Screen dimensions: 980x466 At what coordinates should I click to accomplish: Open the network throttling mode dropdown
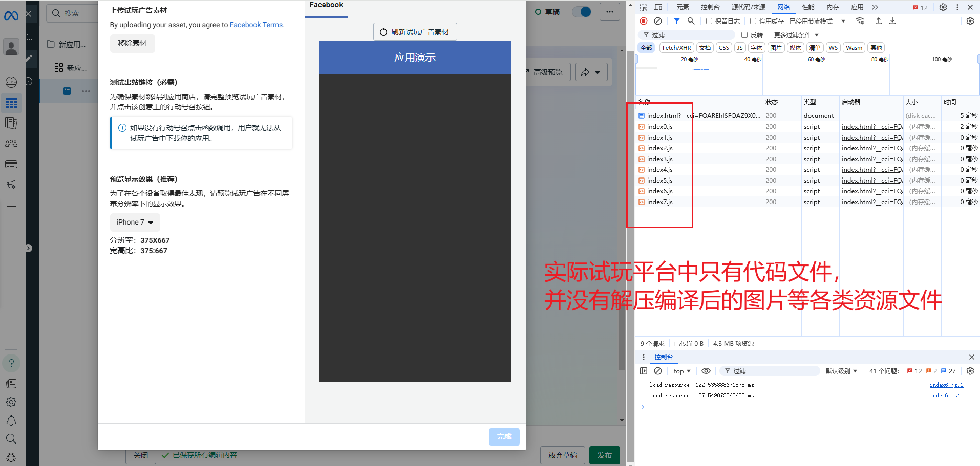[818, 21]
